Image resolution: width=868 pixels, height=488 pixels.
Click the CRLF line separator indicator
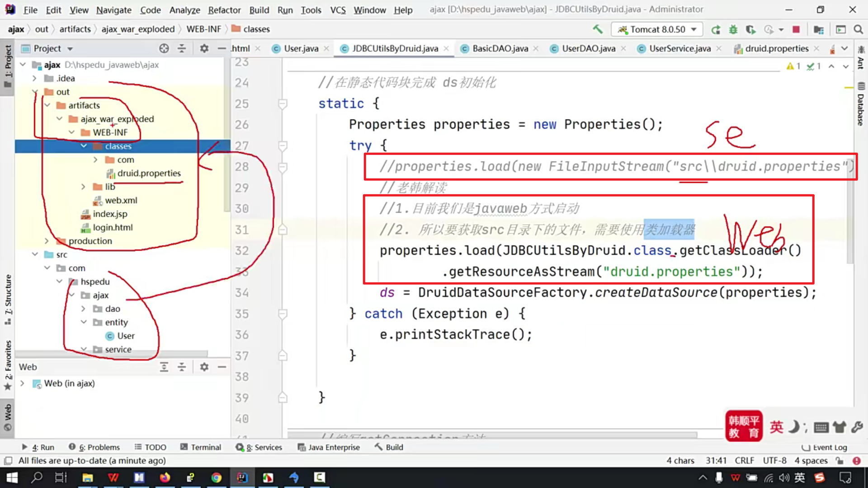click(x=744, y=460)
